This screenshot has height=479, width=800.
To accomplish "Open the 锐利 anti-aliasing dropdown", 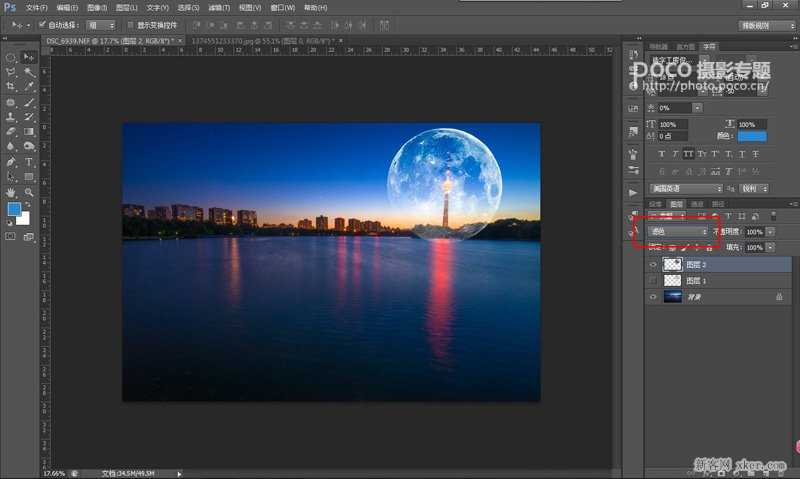I will click(x=754, y=188).
